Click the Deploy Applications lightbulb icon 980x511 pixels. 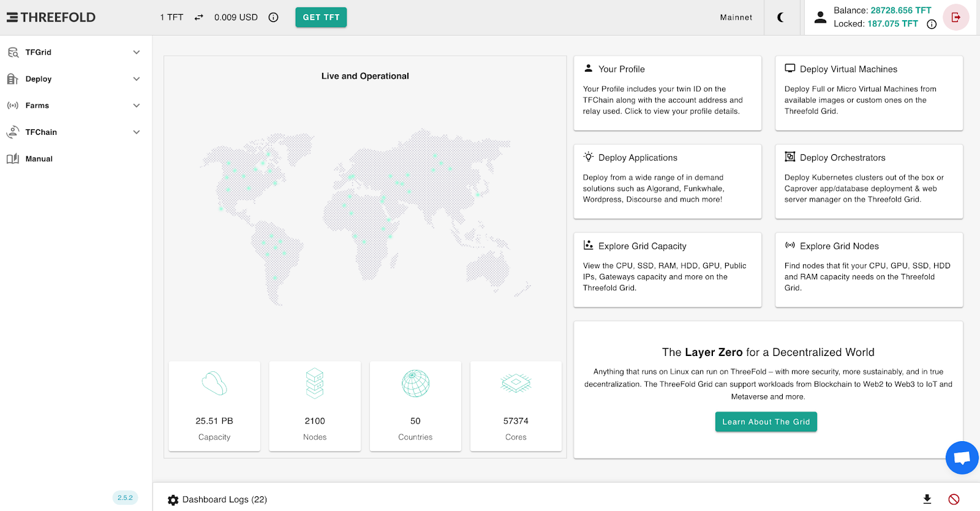(589, 157)
